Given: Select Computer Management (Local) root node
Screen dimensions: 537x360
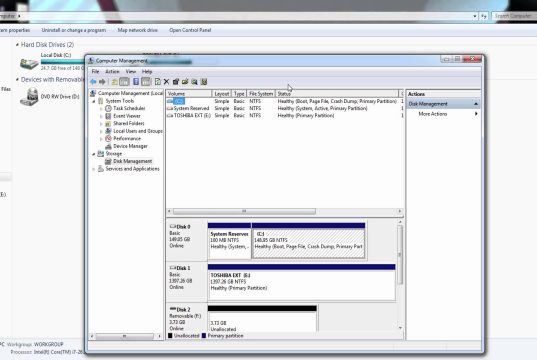Looking at the screenshot, I should [130, 93].
